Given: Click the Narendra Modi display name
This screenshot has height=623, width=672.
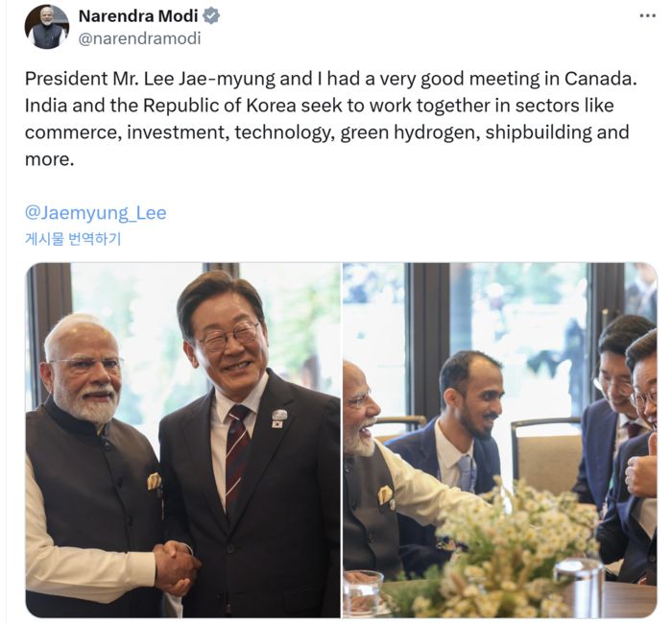Looking at the screenshot, I should 138,16.
